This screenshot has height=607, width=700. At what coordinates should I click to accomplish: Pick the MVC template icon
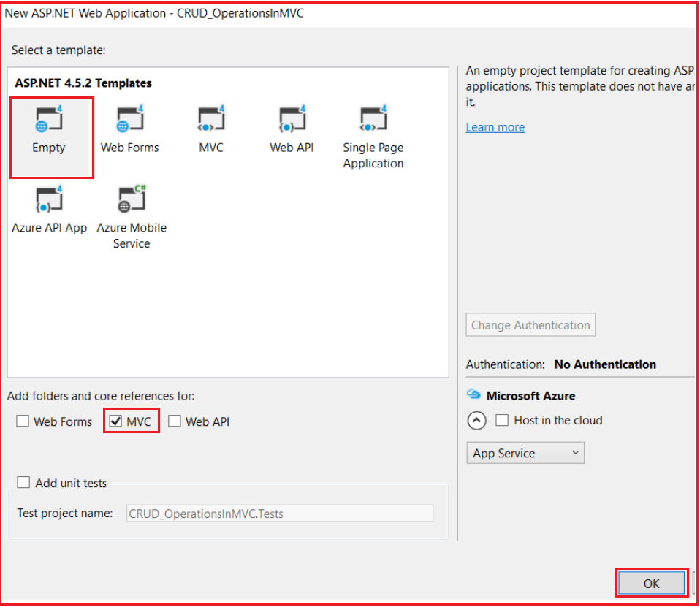pyautogui.click(x=211, y=119)
